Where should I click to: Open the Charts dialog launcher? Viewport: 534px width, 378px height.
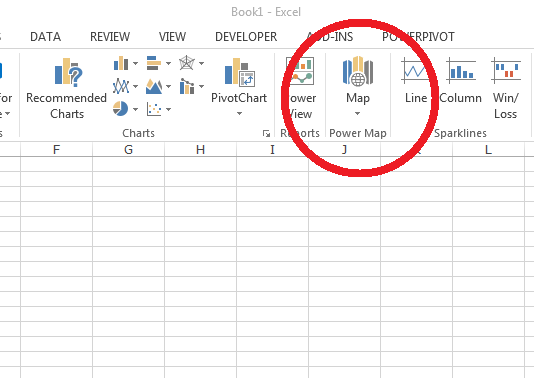(x=266, y=133)
